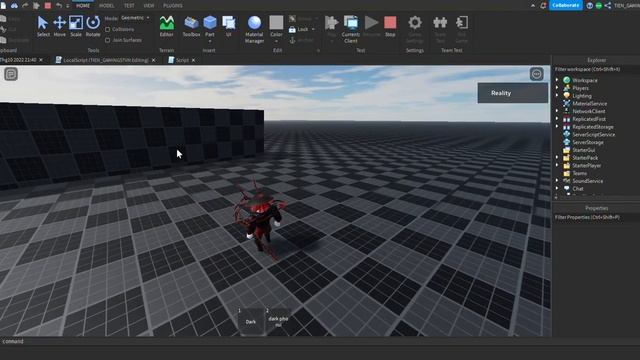Viewport: 640px width, 360px height.
Task: Switch to the HOME ribbon tab
Action: pos(83,6)
